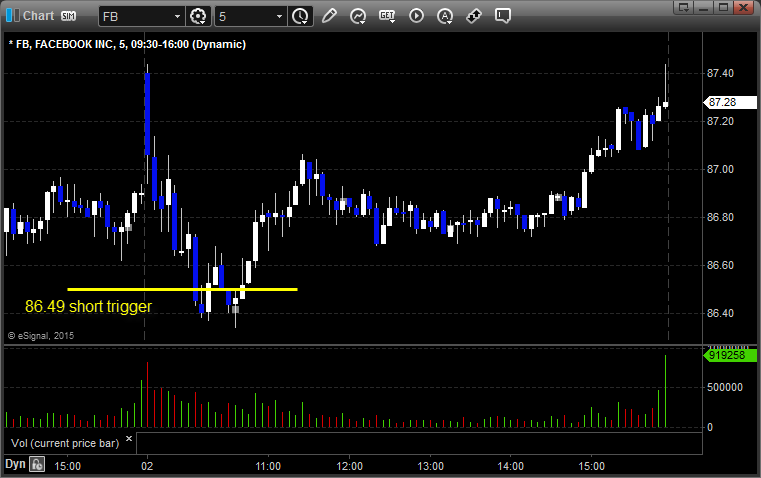The width and height of the screenshot is (761, 478).
Task: Close the chart window
Action: [x=743, y=7]
